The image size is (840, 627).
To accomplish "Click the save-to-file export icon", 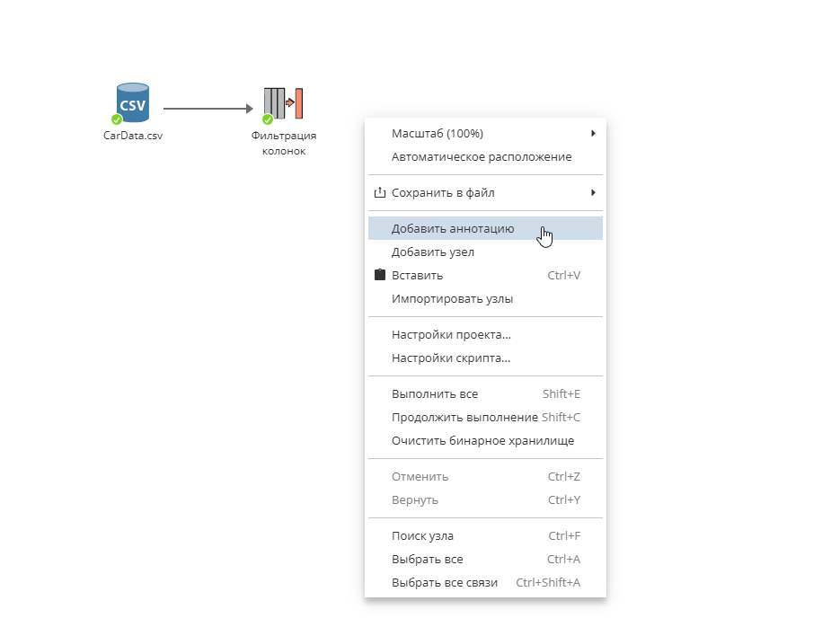I will (379, 192).
